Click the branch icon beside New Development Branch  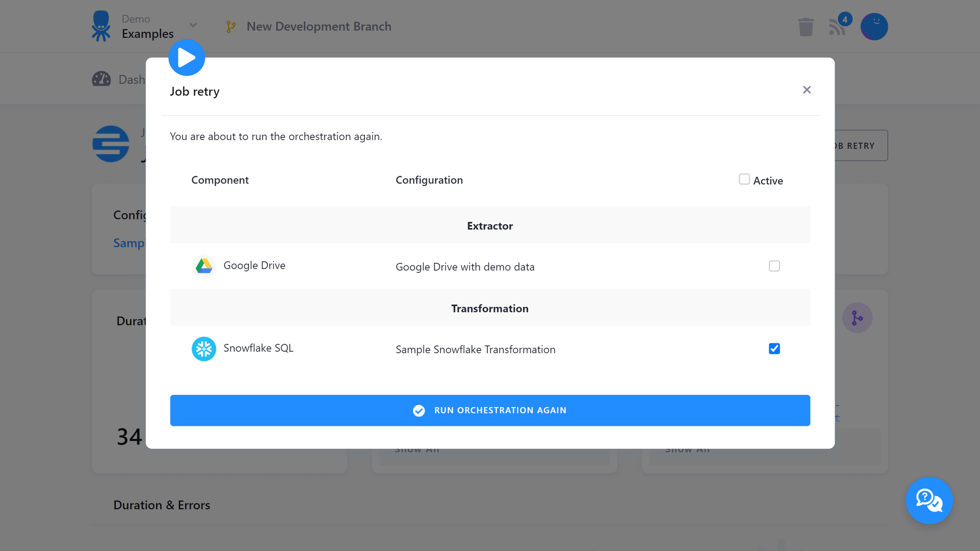tap(231, 27)
